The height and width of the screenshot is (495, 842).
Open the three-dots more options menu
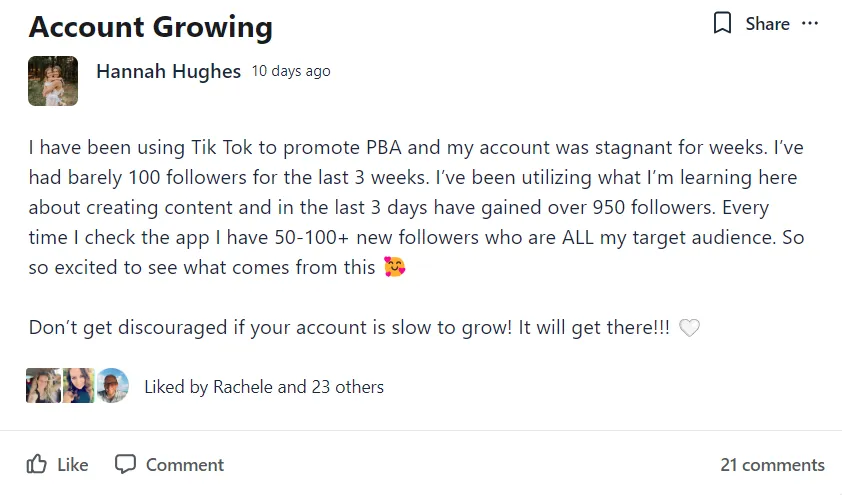pyautogui.click(x=810, y=24)
